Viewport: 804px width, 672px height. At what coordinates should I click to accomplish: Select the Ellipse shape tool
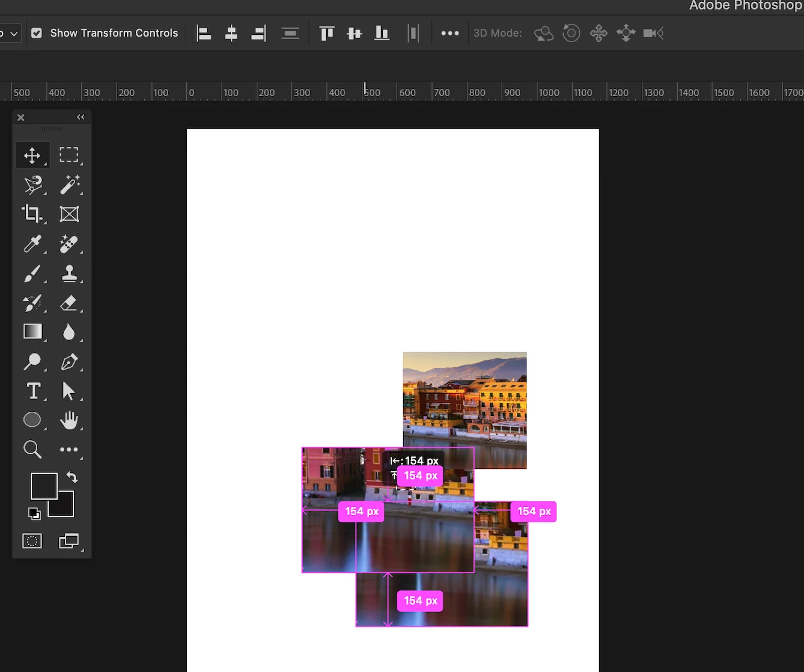(x=32, y=420)
